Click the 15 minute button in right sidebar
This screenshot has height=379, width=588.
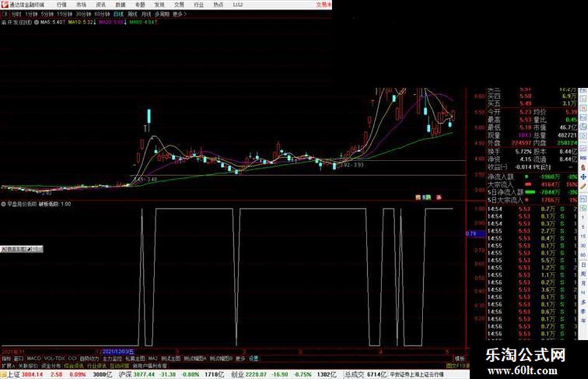point(583,236)
